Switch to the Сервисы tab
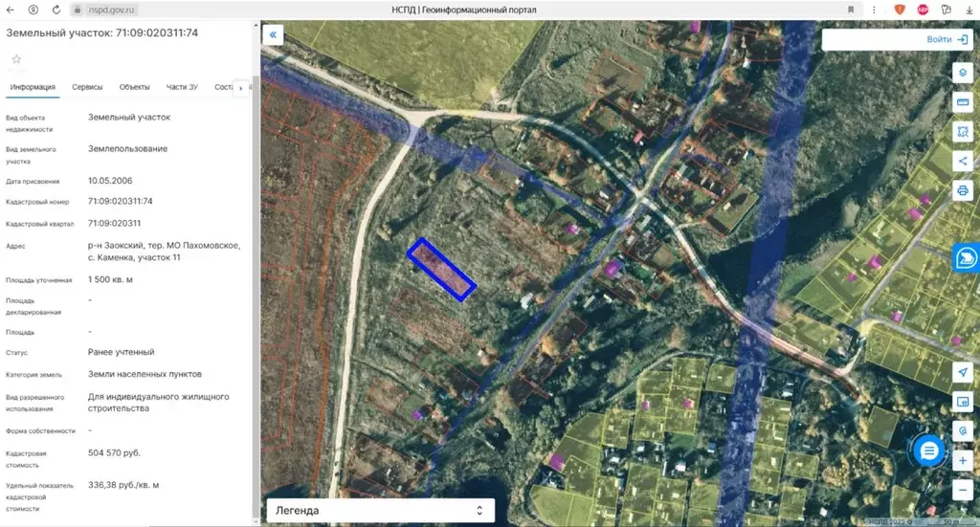 pos(87,87)
